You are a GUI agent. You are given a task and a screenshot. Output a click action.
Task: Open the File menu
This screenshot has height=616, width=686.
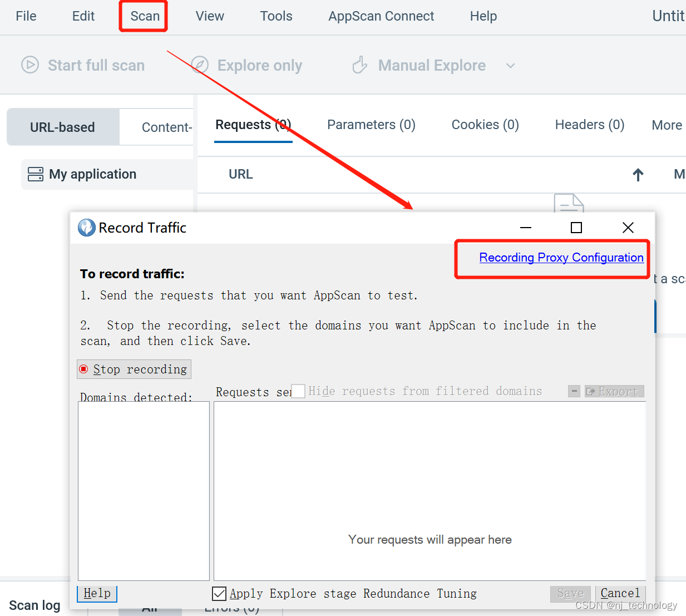(26, 16)
